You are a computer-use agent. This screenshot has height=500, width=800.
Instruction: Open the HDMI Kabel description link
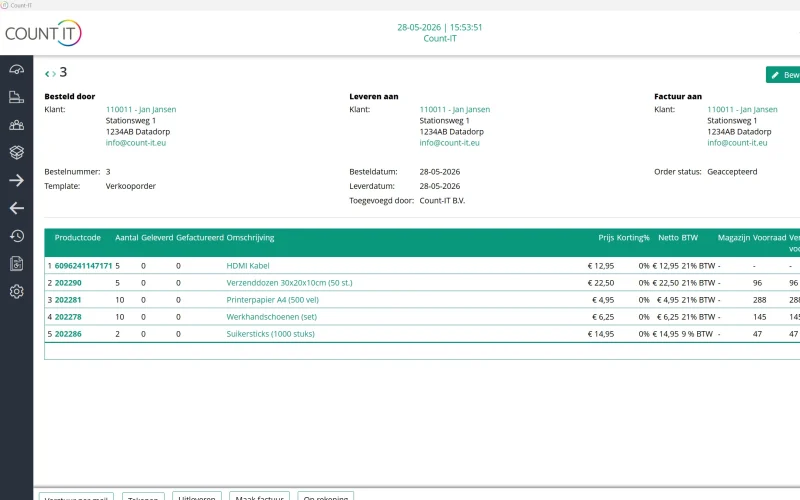pos(248,266)
